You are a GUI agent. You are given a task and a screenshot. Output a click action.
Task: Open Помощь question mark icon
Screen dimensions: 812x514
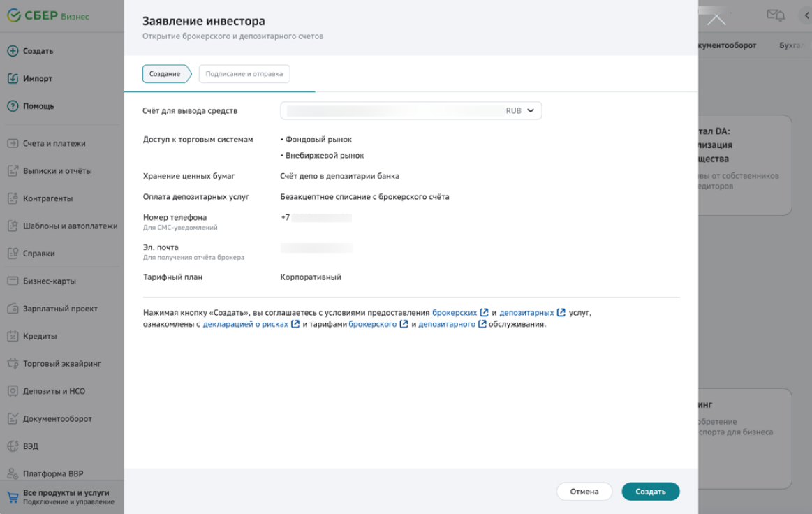click(13, 106)
